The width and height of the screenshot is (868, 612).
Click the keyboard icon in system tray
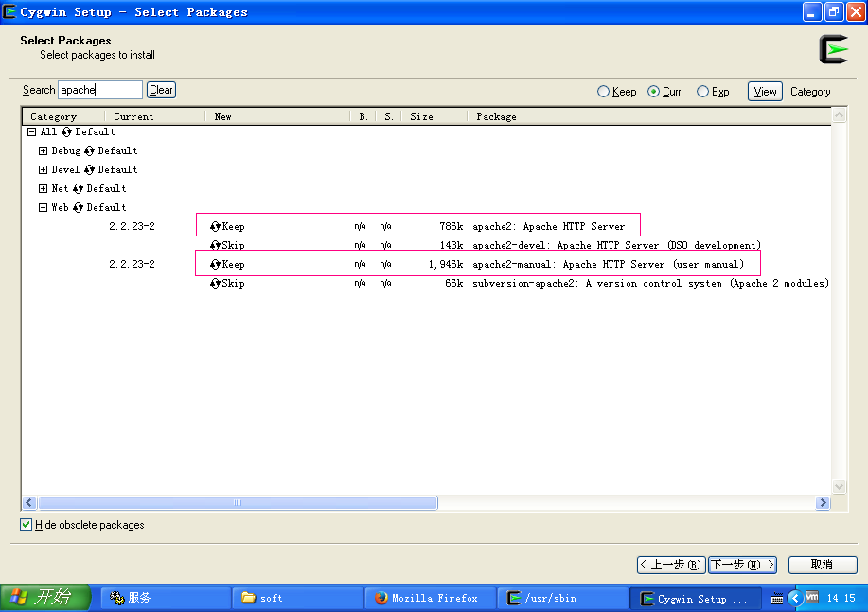[777, 598]
